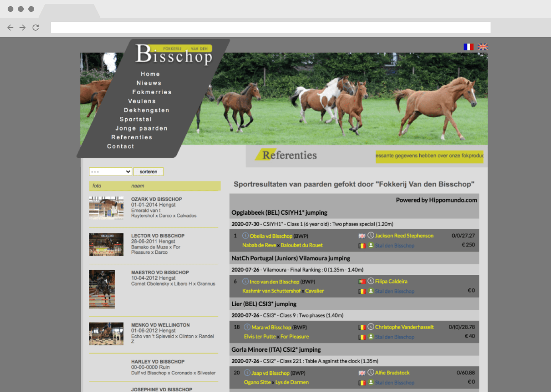Open Fokmerries menu item
Viewport: 551px width, 392px height.
(152, 92)
